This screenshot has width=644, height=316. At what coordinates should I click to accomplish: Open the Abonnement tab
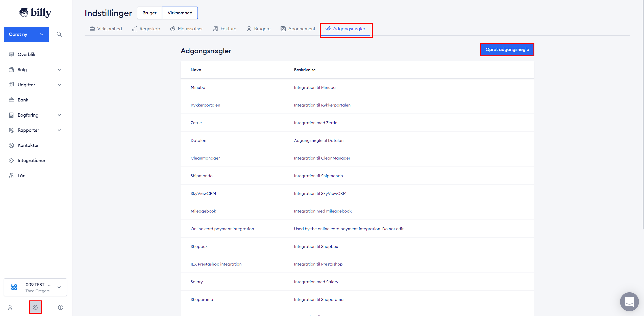tap(298, 29)
